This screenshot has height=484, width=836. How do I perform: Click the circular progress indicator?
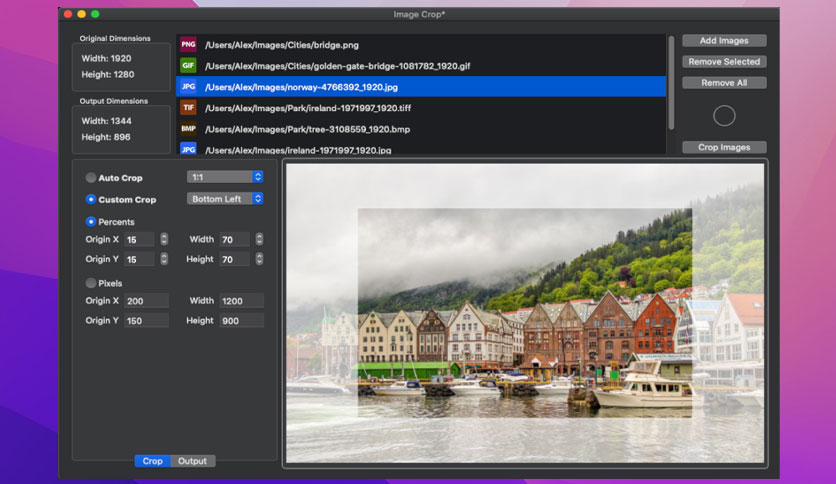(724, 116)
